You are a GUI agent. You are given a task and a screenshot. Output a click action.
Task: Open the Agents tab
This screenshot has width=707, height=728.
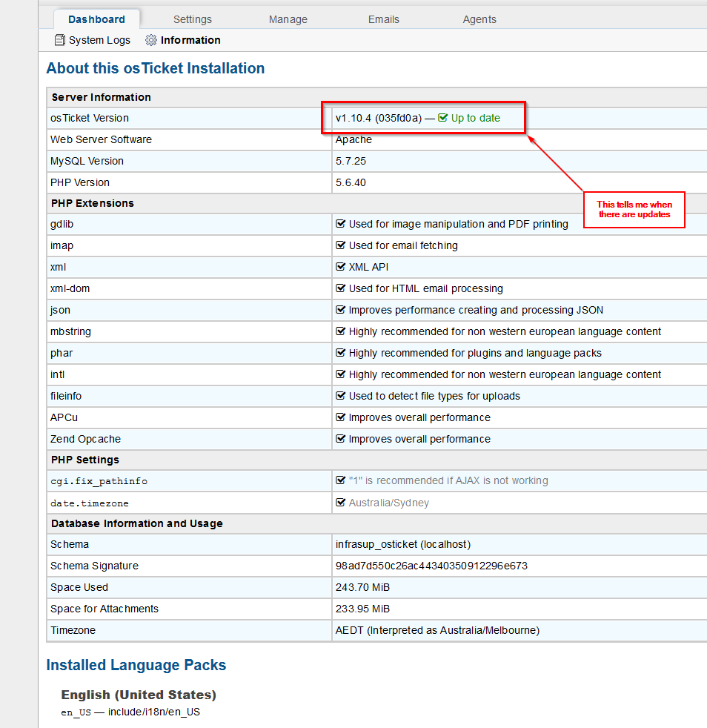pos(479,19)
